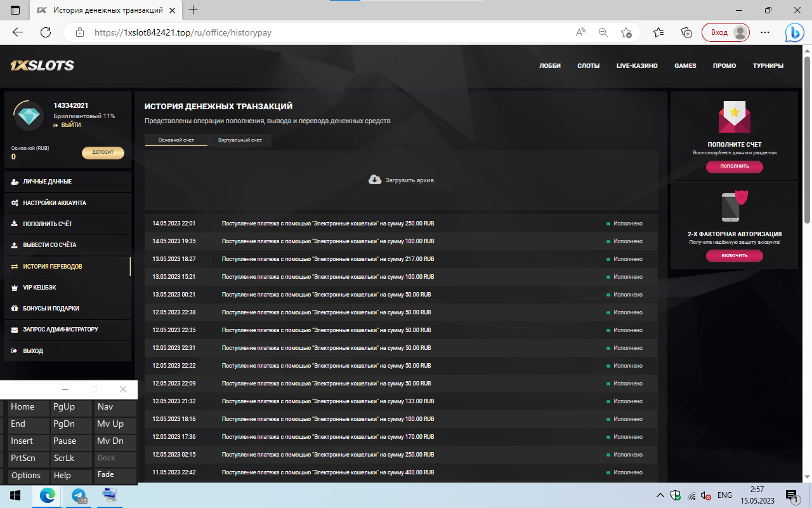The width and height of the screenshot is (812, 508).
Task: Click the site lock icon in address bar
Action: click(79, 32)
